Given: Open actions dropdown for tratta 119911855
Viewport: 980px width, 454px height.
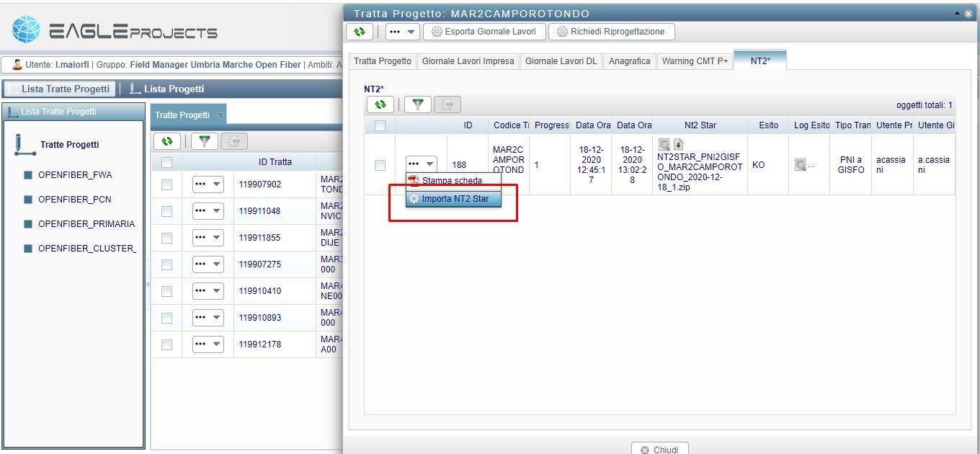Looking at the screenshot, I should point(208,238).
